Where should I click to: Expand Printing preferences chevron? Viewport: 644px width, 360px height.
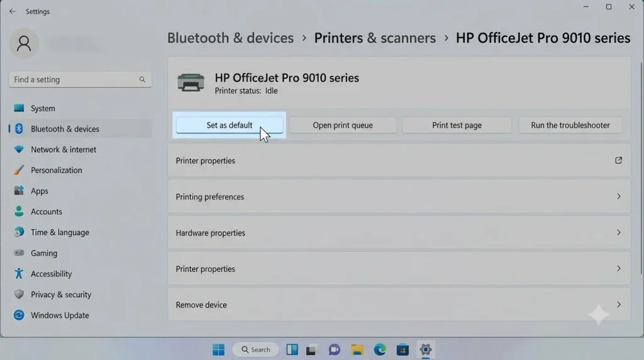click(619, 196)
